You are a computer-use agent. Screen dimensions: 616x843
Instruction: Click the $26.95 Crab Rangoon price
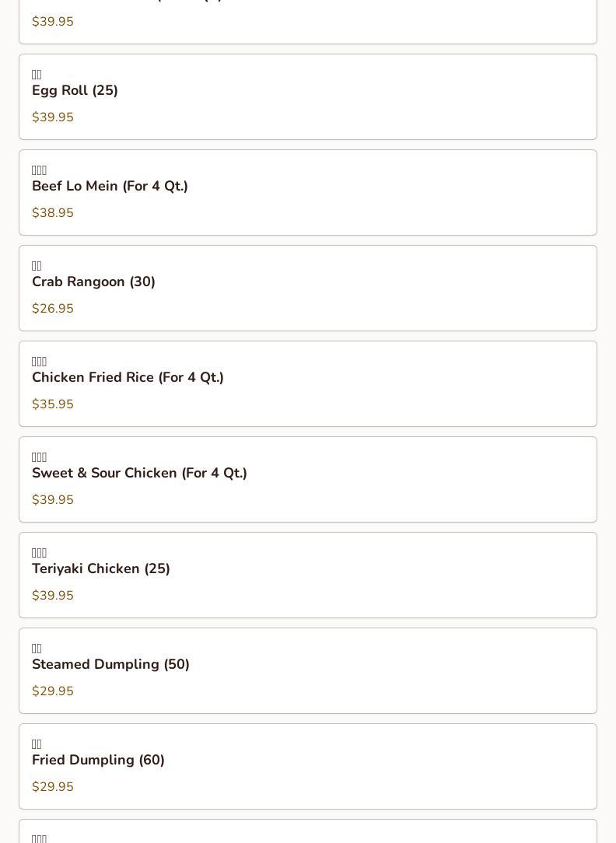coord(53,309)
